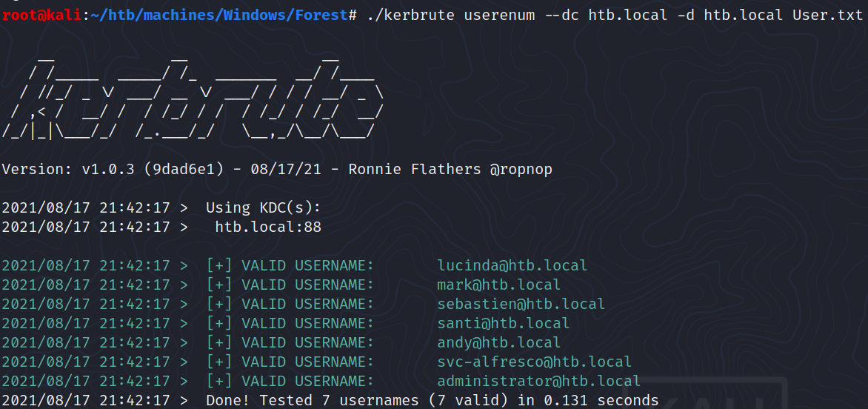The width and height of the screenshot is (868, 409).
Task: Click the htb.local:88 KDC address
Action: 268,227
